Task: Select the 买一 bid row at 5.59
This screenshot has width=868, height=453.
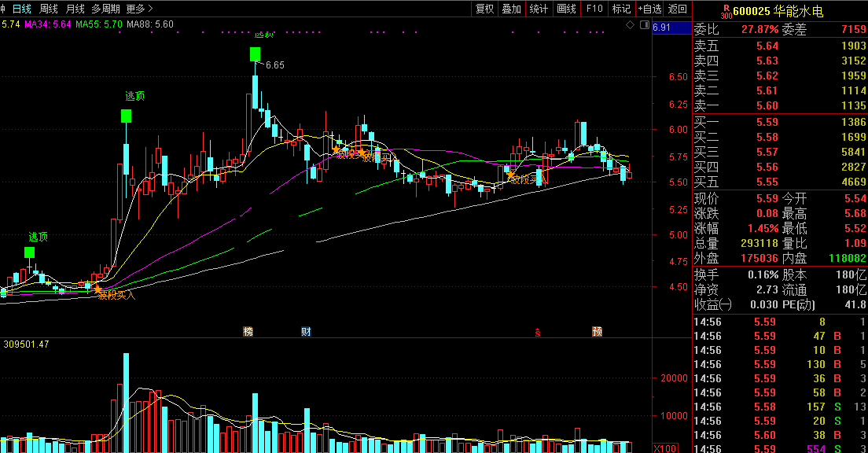Action: 780,123
